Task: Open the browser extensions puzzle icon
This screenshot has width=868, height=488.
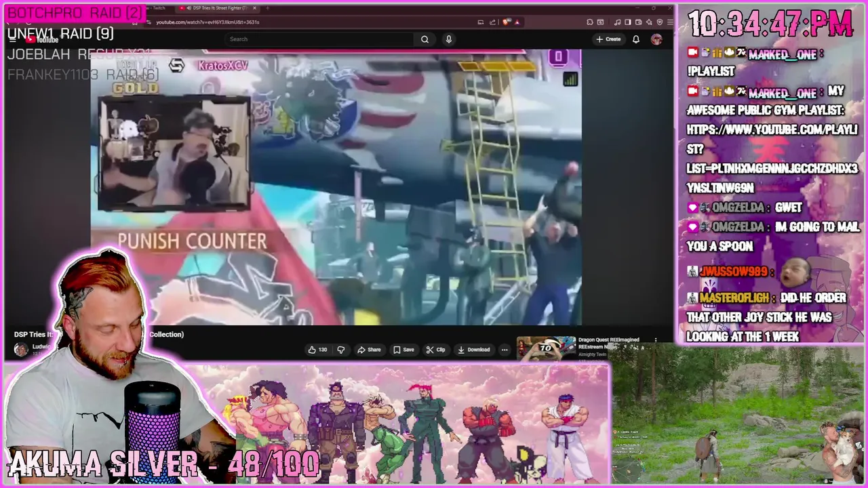Action: 590,22
